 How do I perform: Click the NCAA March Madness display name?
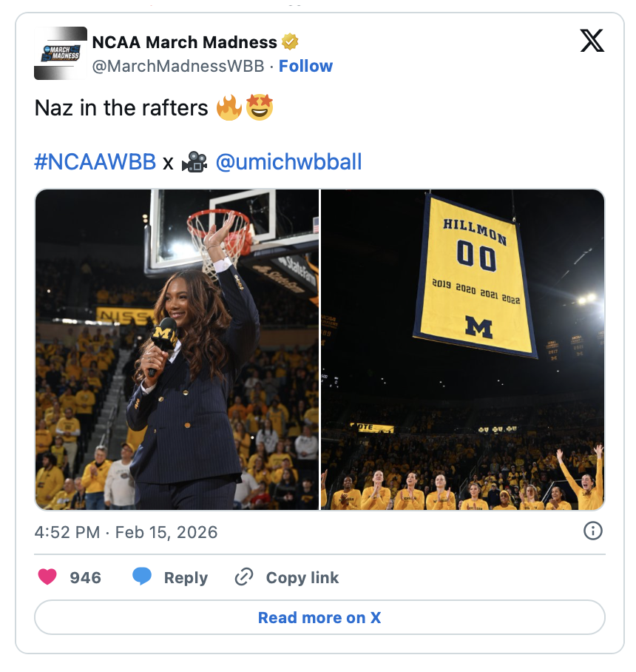(184, 42)
